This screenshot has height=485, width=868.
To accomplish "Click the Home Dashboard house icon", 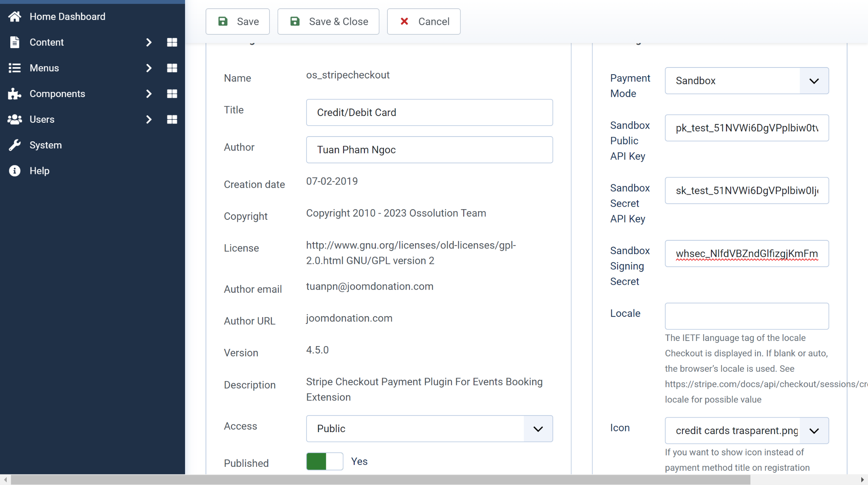I will (x=15, y=17).
